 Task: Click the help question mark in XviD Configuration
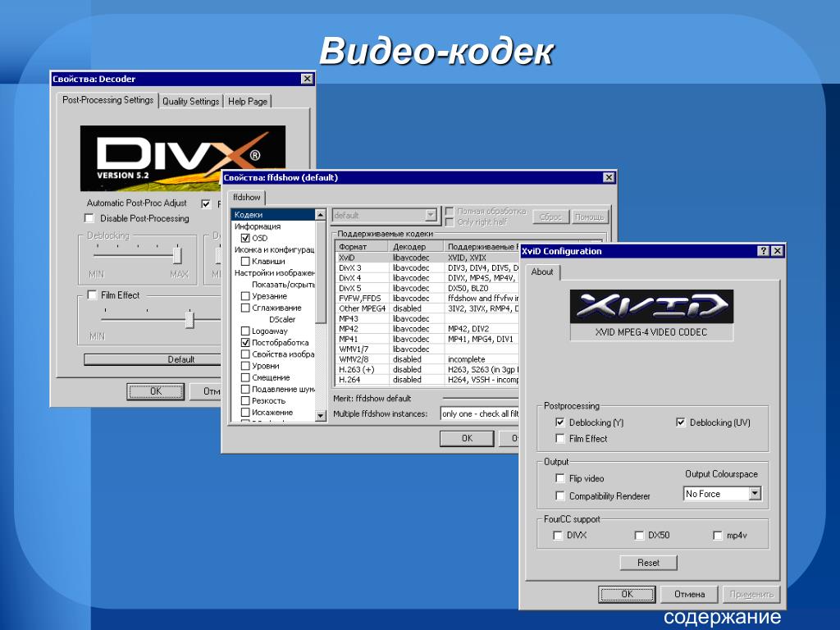click(x=764, y=251)
